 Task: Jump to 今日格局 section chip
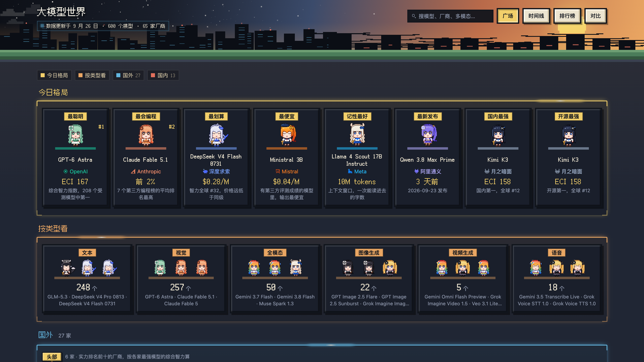(x=54, y=75)
